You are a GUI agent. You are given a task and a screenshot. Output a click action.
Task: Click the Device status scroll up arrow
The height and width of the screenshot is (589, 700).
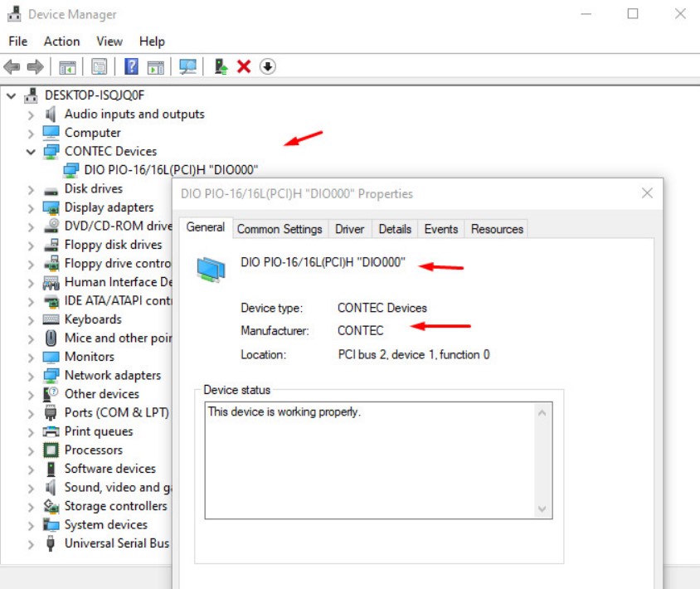point(542,412)
